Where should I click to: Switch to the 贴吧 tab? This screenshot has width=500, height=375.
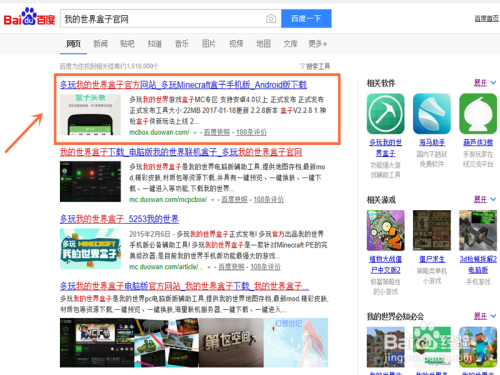pyautogui.click(x=127, y=43)
